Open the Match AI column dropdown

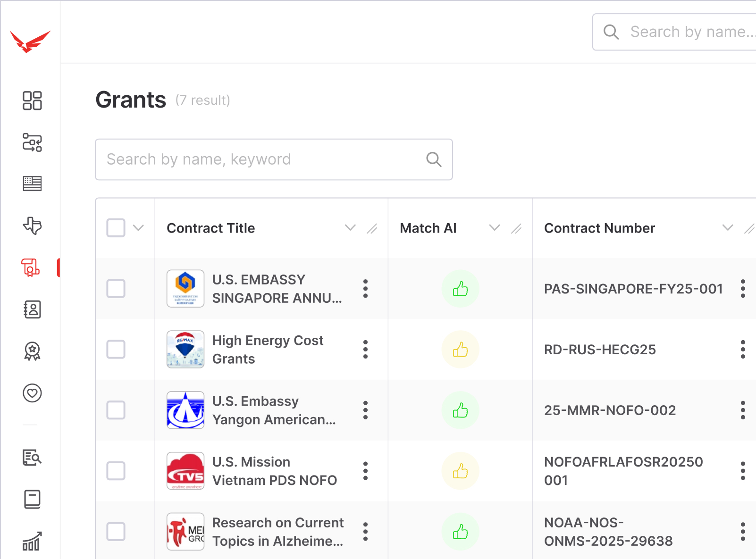pos(494,228)
